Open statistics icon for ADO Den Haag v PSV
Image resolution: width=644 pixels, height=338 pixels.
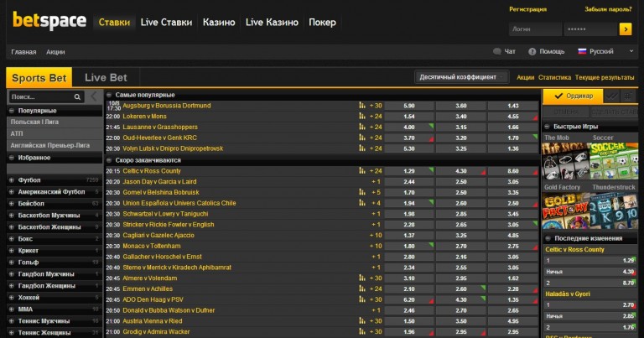(x=362, y=299)
